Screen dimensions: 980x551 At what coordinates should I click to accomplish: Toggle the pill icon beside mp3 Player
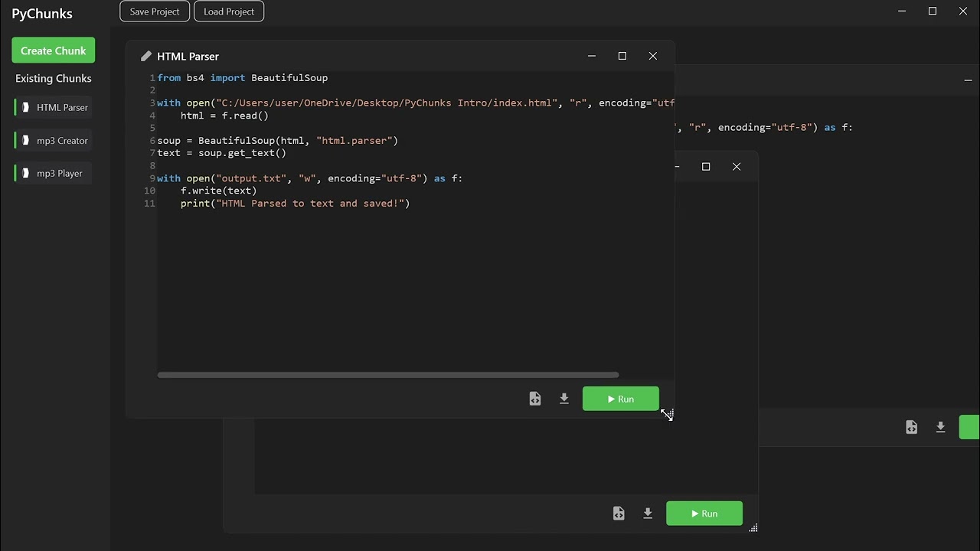(x=25, y=173)
